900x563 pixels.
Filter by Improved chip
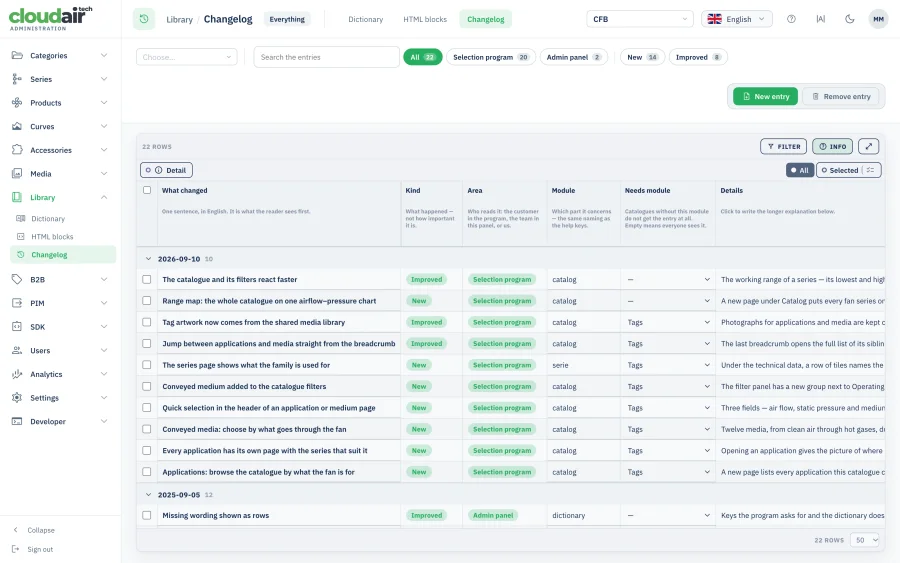coord(698,57)
